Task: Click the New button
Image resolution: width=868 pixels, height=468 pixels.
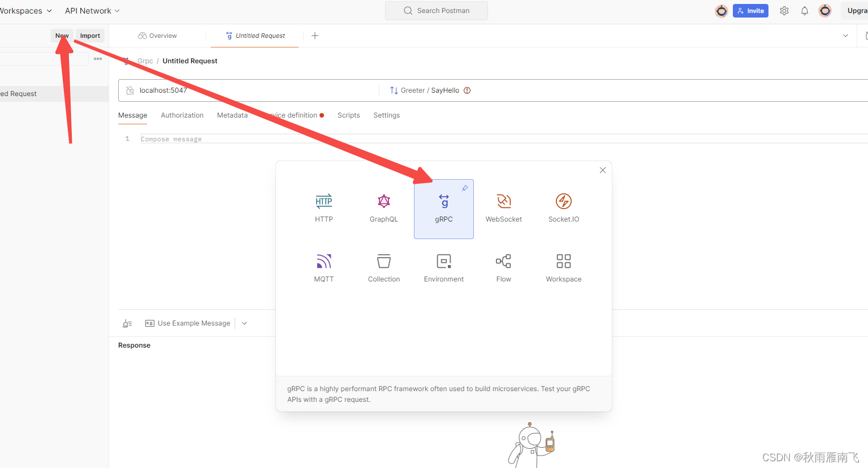Action: pos(62,36)
